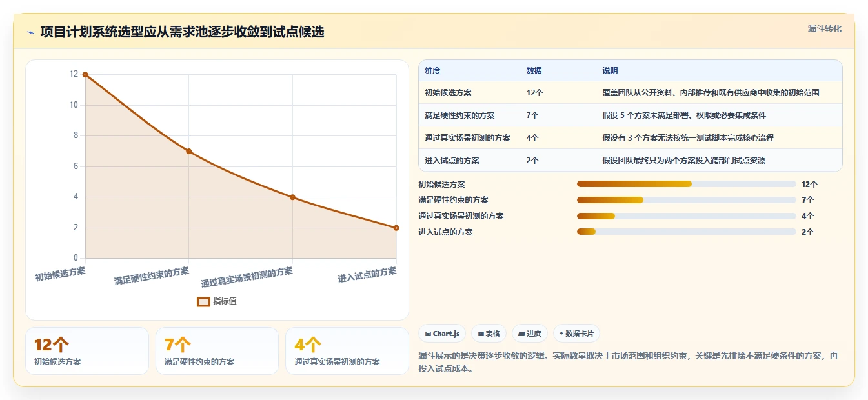
Task: Select the chart point for 进入试点的方案
Action: click(x=396, y=228)
